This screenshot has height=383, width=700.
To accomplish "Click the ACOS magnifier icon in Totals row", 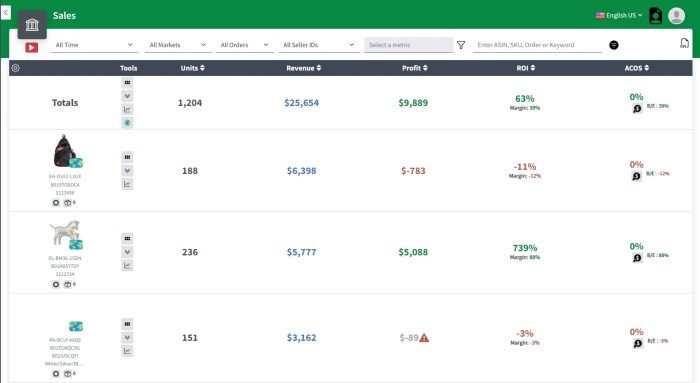I will pos(637,108).
